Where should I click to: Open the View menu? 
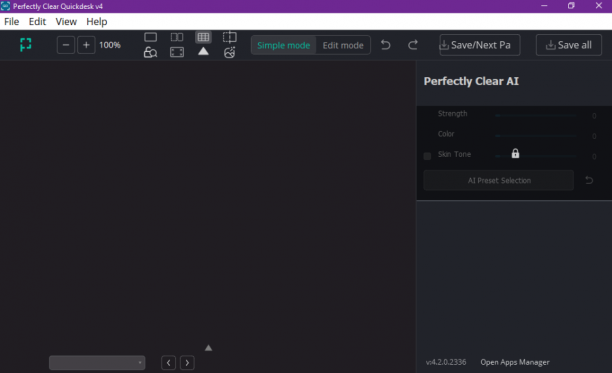66,22
